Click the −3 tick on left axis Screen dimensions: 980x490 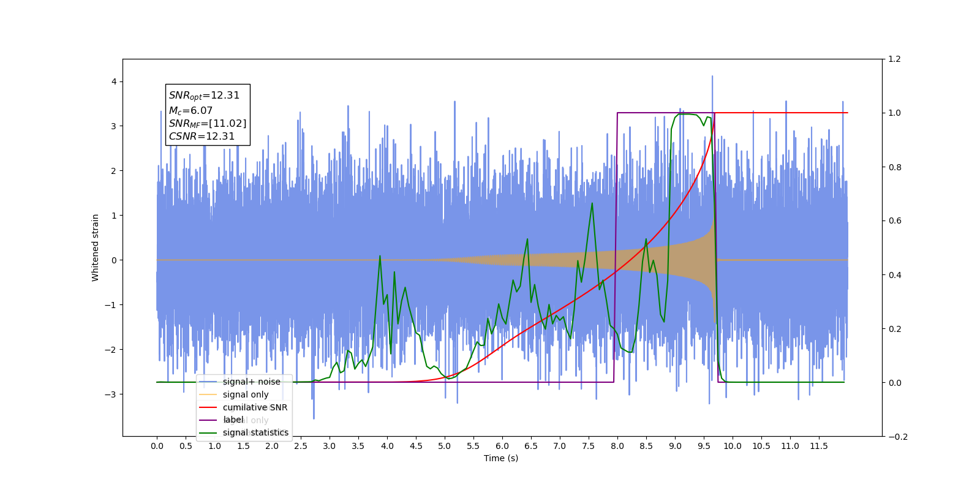(x=111, y=394)
